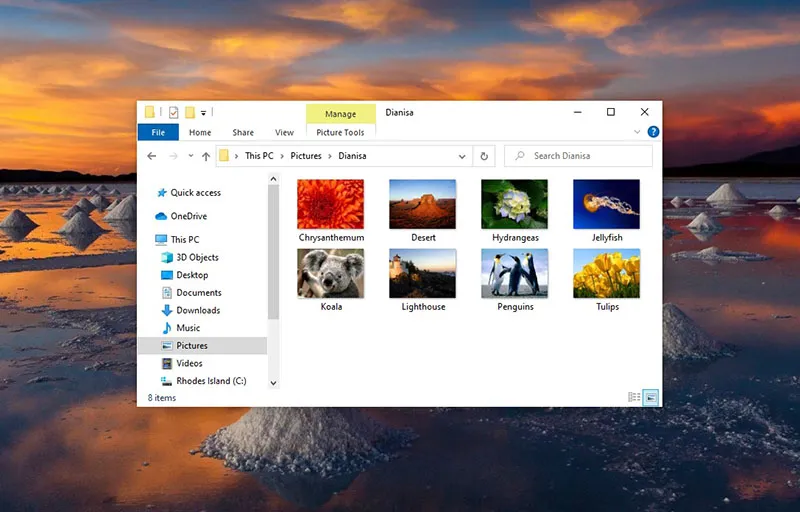Open the File menu

point(158,132)
